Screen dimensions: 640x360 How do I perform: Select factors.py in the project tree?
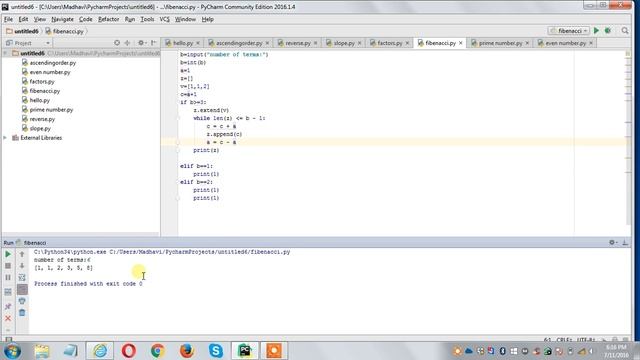[42, 82]
